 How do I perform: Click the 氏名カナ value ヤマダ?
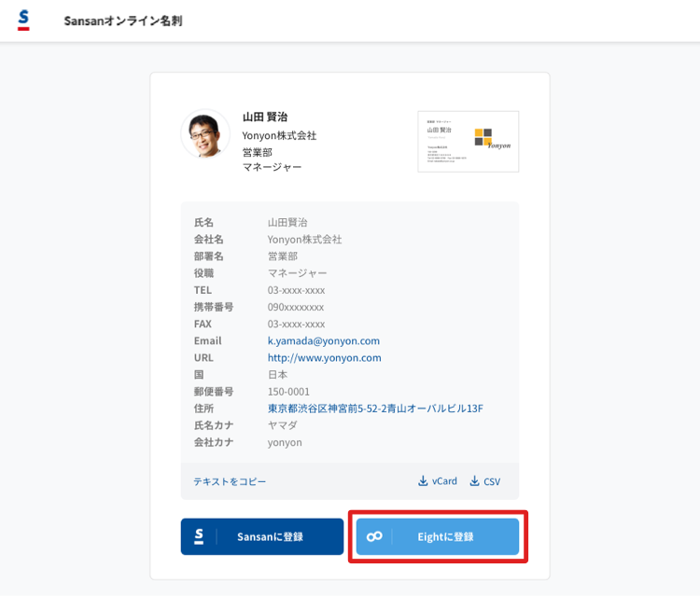click(283, 425)
